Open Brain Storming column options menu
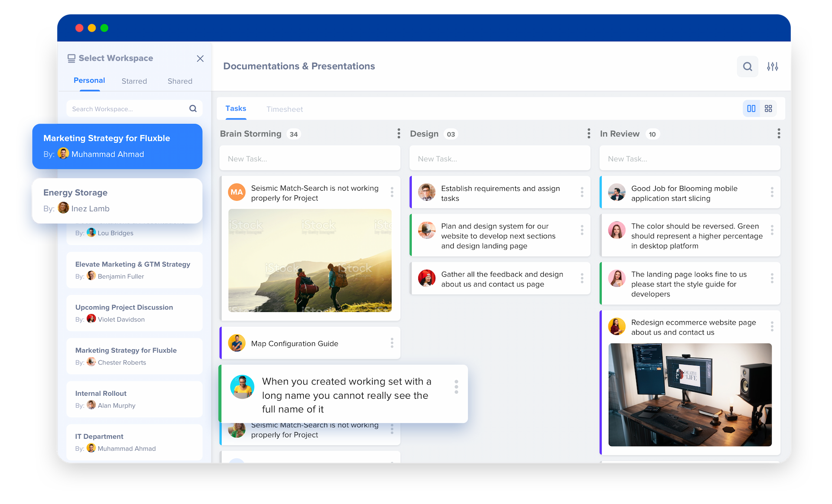The height and width of the screenshot is (504, 832). [399, 133]
